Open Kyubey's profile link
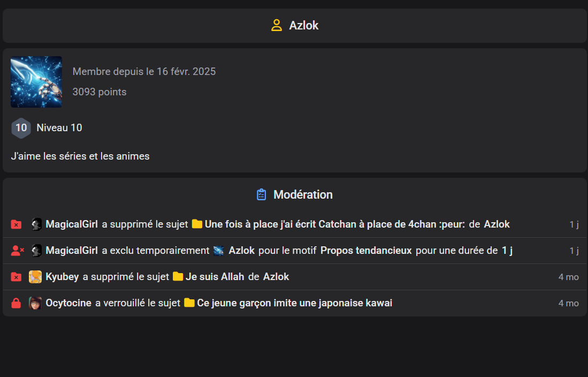Image resolution: width=588 pixels, height=377 pixels. coord(62,277)
